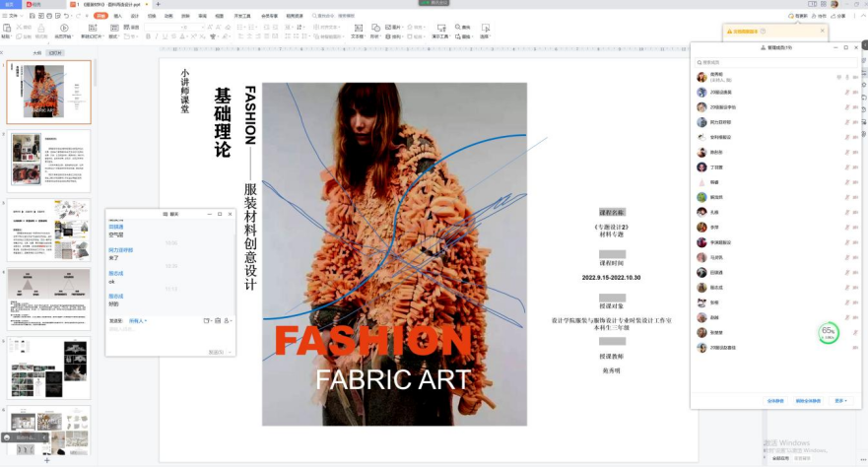The width and height of the screenshot is (868, 468).
Task: Switch to the 幻灯片 tab in slide panel
Action: click(x=55, y=52)
